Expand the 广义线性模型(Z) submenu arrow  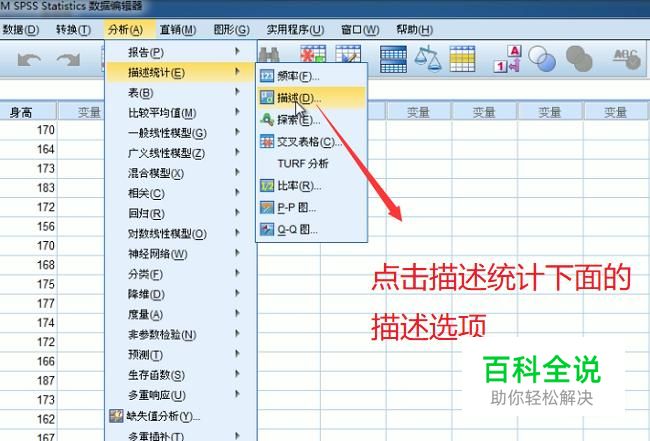click(237, 152)
